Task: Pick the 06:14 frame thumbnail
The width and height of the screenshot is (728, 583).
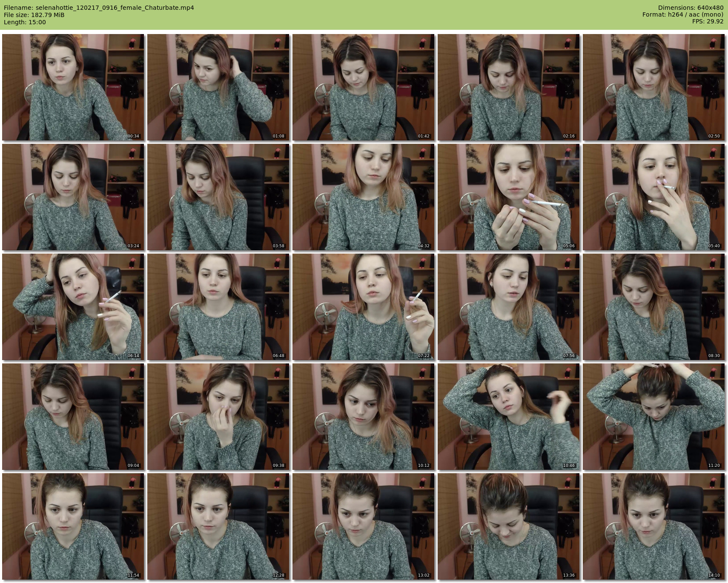Action: click(x=73, y=307)
